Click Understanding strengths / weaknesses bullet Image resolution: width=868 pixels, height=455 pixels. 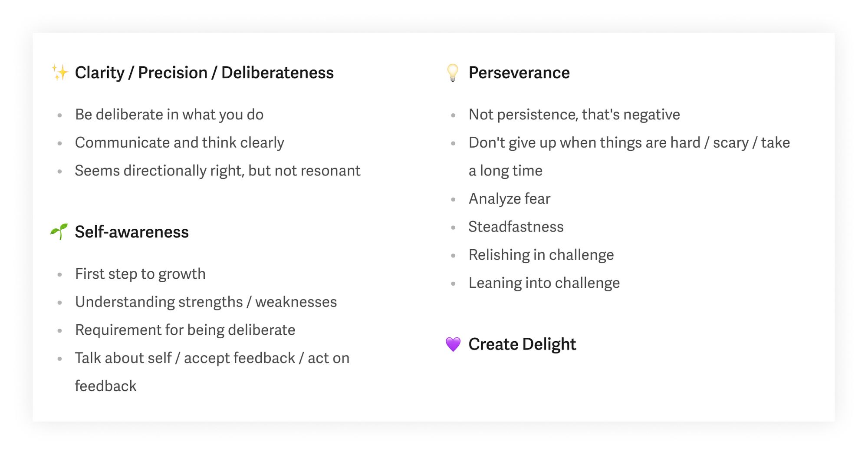[206, 302]
